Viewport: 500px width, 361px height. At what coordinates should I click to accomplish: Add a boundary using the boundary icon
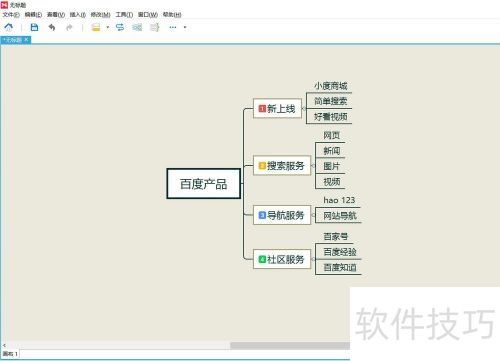click(137, 27)
